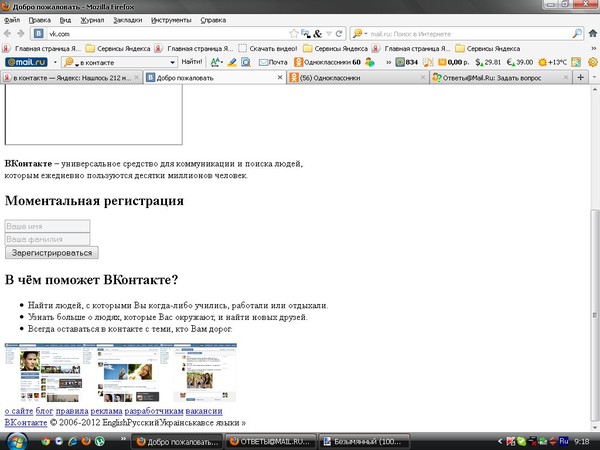600x450 pixels.
Task: Click the search magnifier in mail.ru search box
Action: pyautogui.click(x=577, y=34)
